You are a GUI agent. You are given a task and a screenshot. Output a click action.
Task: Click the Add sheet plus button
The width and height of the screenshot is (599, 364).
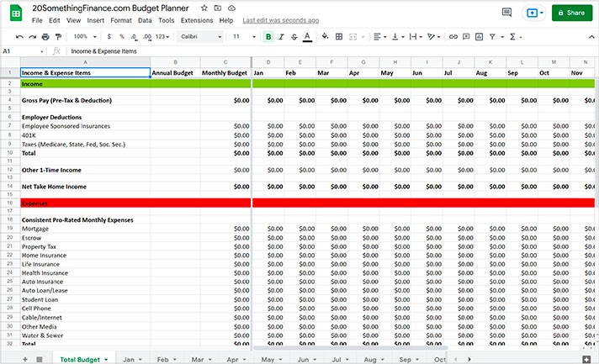pyautogui.click(x=25, y=360)
